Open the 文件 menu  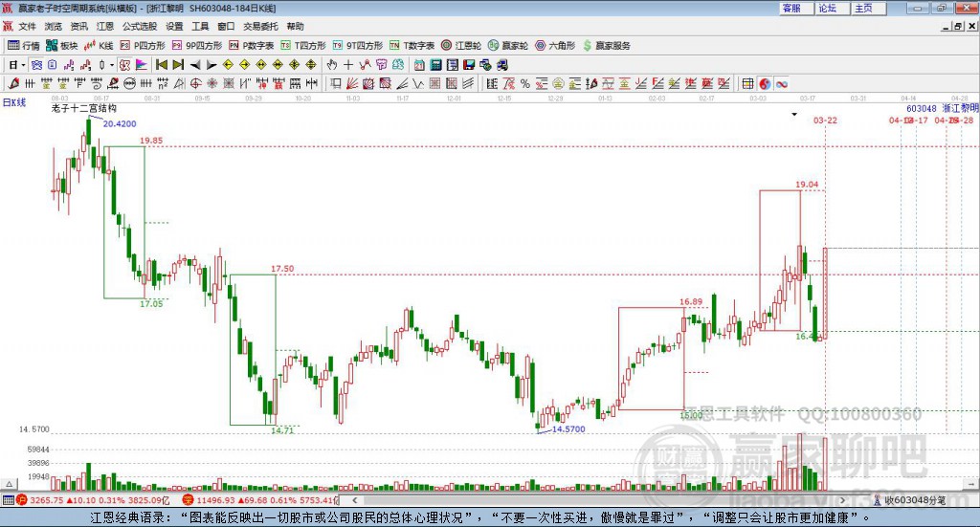pos(28,26)
